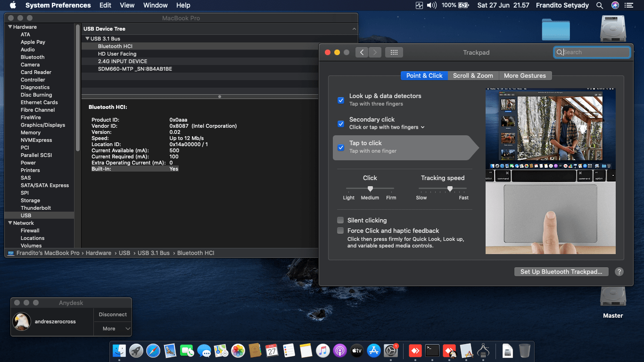644x362 pixels.
Task: Open the Window menu
Action: tap(155, 5)
